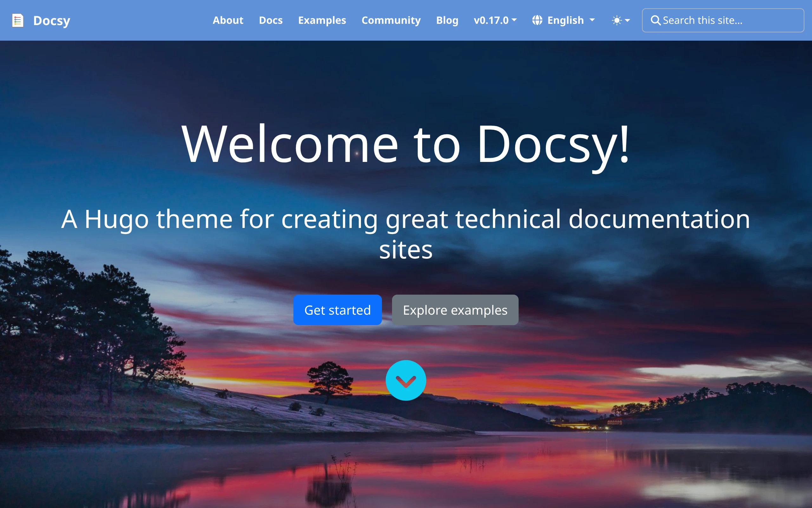Click the Explore examples button
The height and width of the screenshot is (508, 812).
click(455, 310)
